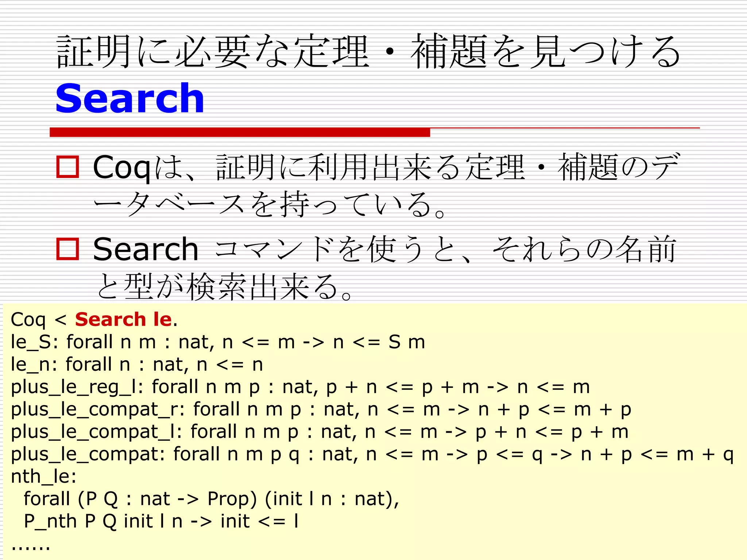Image resolution: width=747 pixels, height=560 pixels.
Task: Click the 'le_n:' result line
Action: [137, 364]
